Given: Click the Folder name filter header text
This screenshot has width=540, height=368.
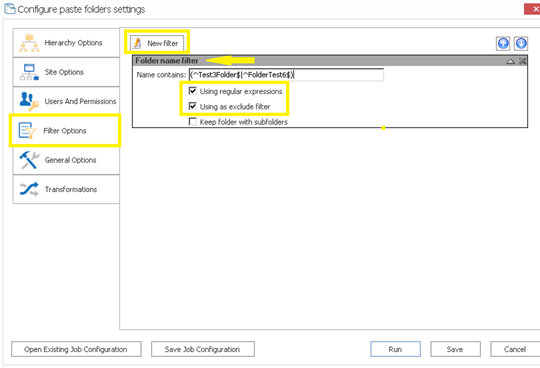Looking at the screenshot, I should 167,61.
